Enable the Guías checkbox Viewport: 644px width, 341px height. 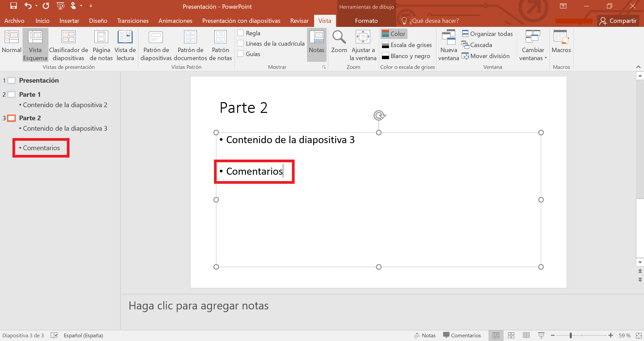pyautogui.click(x=241, y=54)
